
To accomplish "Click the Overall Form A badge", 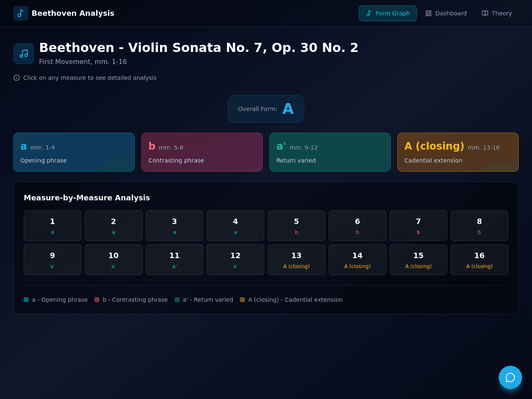I will (x=266, y=109).
